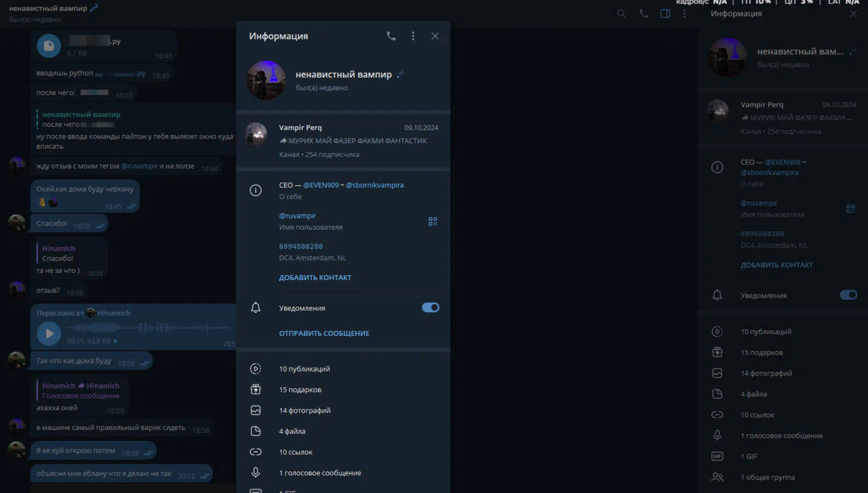868x493 pixels.
Task: Search in chat using the magnifier icon
Action: coord(621,14)
